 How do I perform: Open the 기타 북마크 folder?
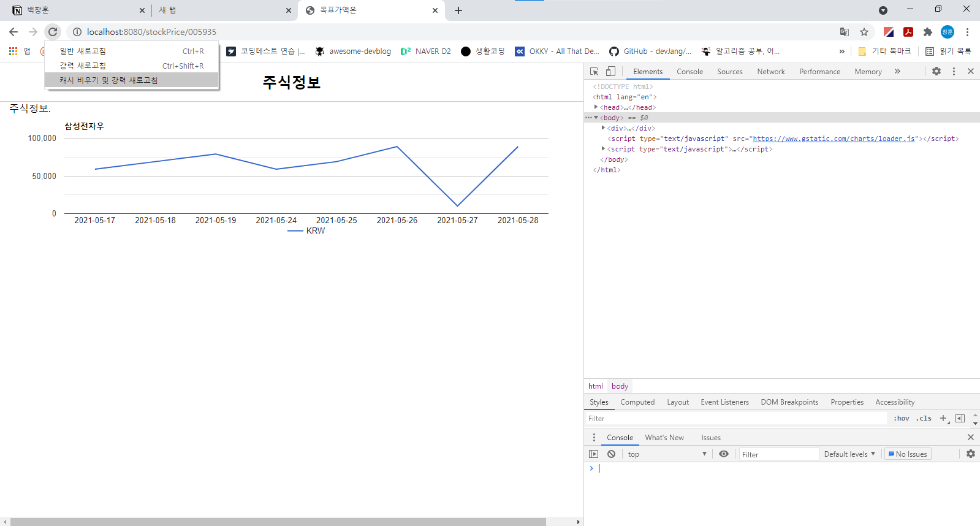884,51
